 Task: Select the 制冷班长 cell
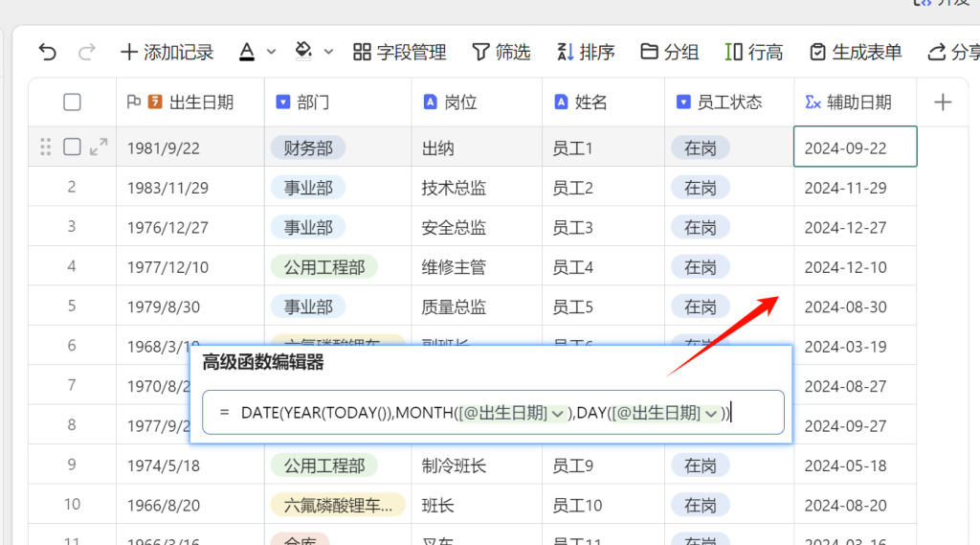click(477, 466)
